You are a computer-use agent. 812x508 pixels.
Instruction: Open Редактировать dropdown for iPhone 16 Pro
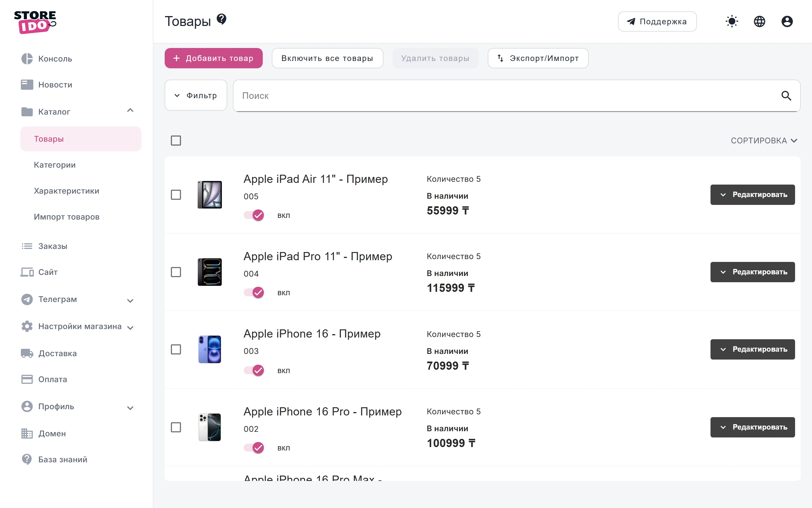coord(753,427)
